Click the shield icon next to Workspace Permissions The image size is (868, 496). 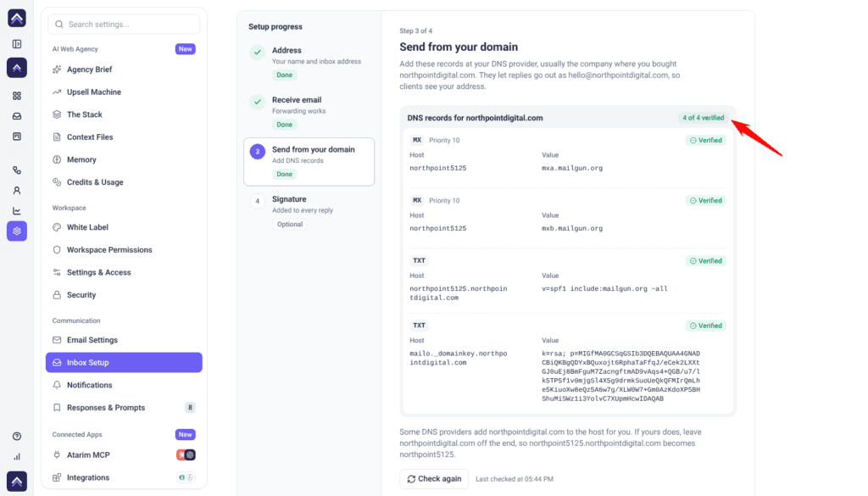tap(57, 249)
